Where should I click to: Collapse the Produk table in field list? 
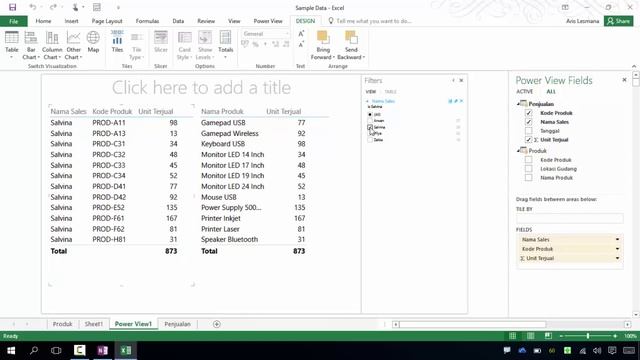[x=518, y=151]
